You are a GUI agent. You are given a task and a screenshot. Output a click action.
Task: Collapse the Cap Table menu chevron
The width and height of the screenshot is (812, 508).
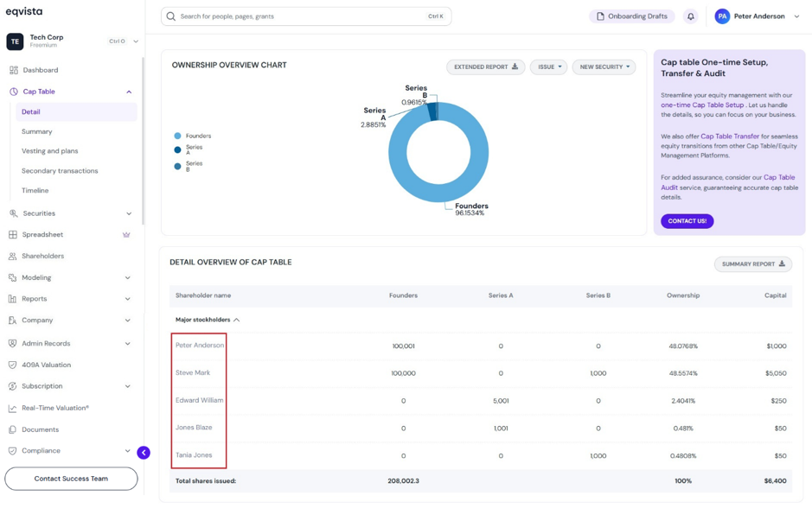pos(129,92)
